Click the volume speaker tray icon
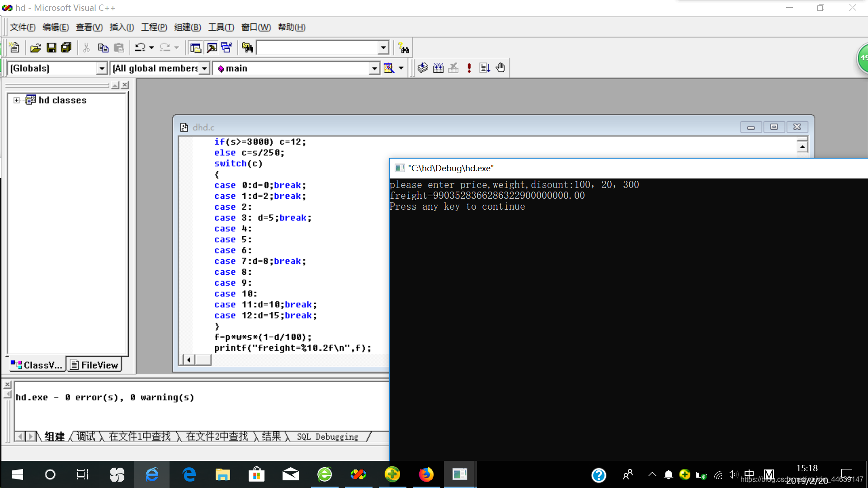Viewport: 868px width, 488px height. tap(733, 474)
